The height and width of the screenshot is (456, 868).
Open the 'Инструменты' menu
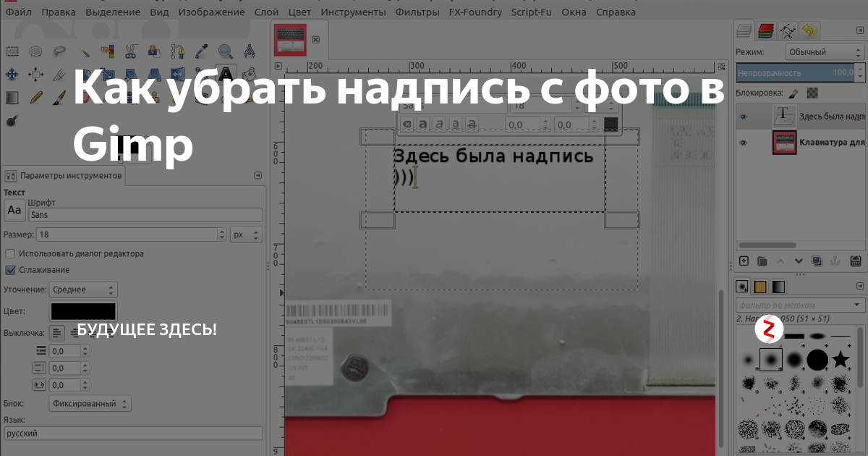353,12
